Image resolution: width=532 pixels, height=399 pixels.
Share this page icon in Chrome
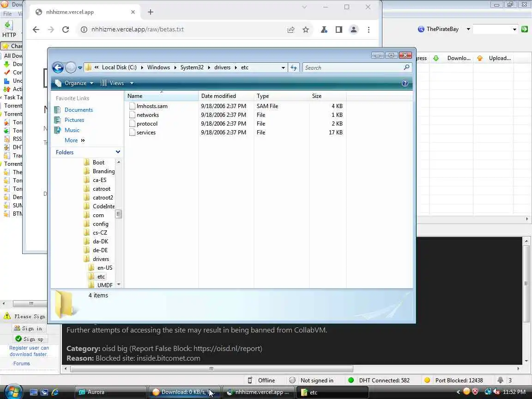291,30
